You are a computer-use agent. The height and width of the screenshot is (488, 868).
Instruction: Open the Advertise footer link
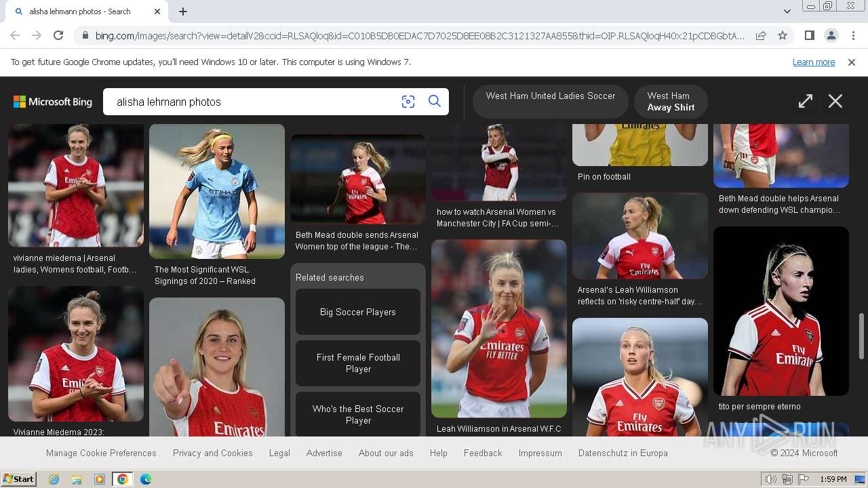[324, 453]
